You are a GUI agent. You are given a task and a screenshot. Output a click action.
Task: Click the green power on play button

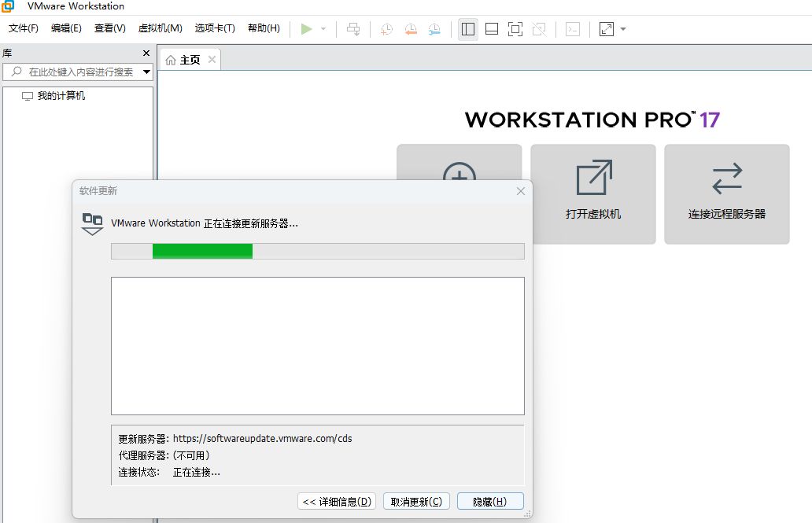pos(307,29)
